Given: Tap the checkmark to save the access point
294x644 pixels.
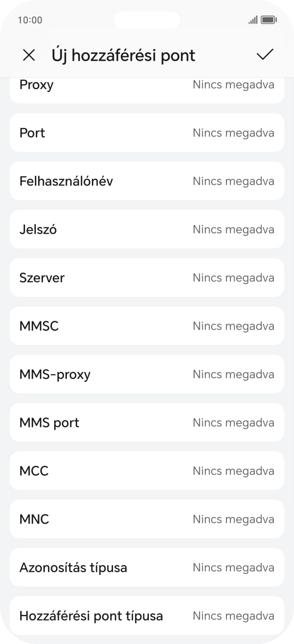Looking at the screenshot, I should point(266,55).
